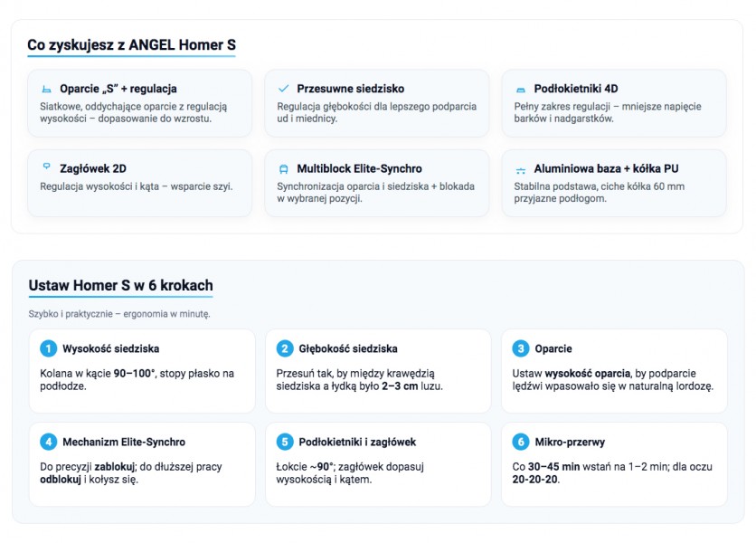
Task: Click the armrest icon beside Podłokietniki 4D
Action: 521,90
